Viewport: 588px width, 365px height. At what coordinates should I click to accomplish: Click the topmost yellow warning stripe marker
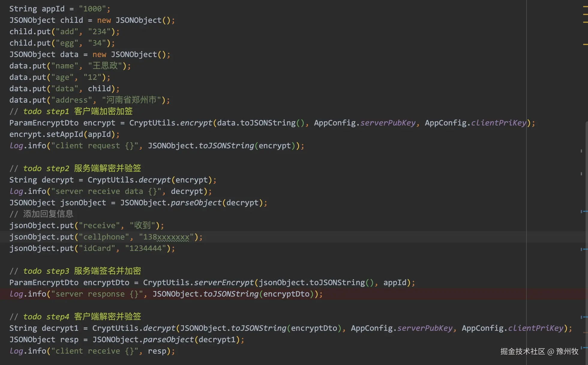585,6
